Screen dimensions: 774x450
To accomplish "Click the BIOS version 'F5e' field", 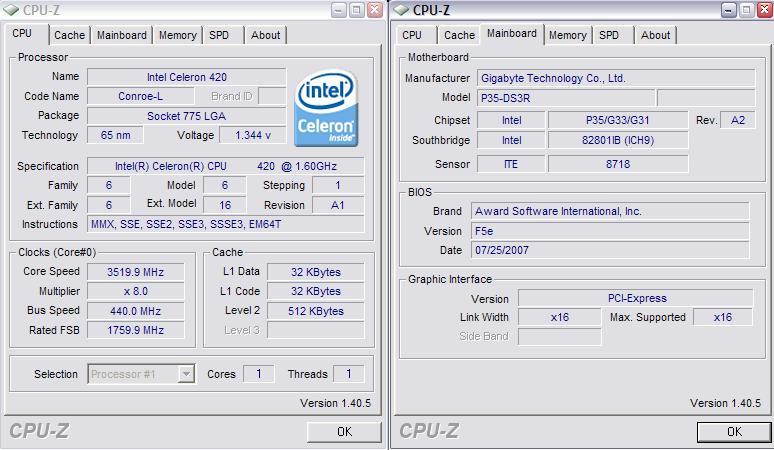I will 610,231.
